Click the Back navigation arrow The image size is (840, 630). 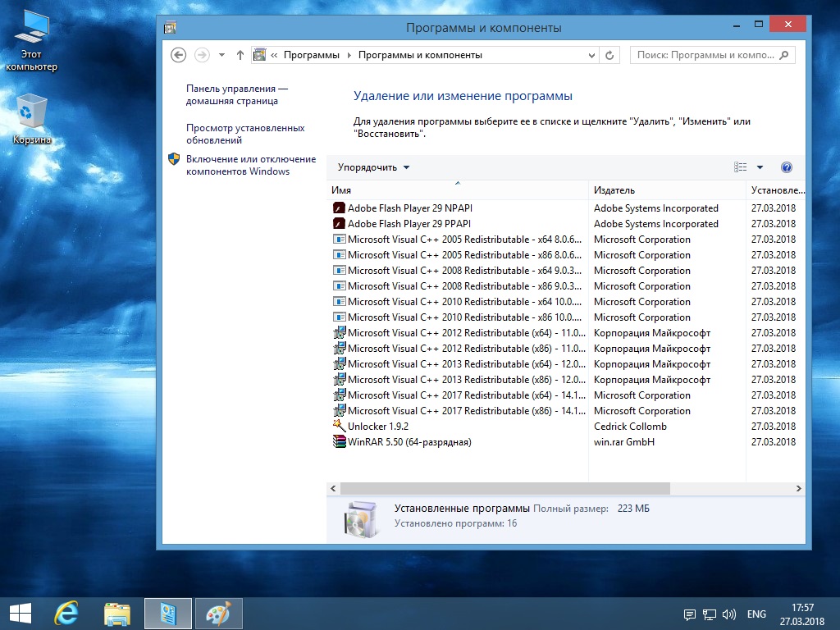(178, 55)
